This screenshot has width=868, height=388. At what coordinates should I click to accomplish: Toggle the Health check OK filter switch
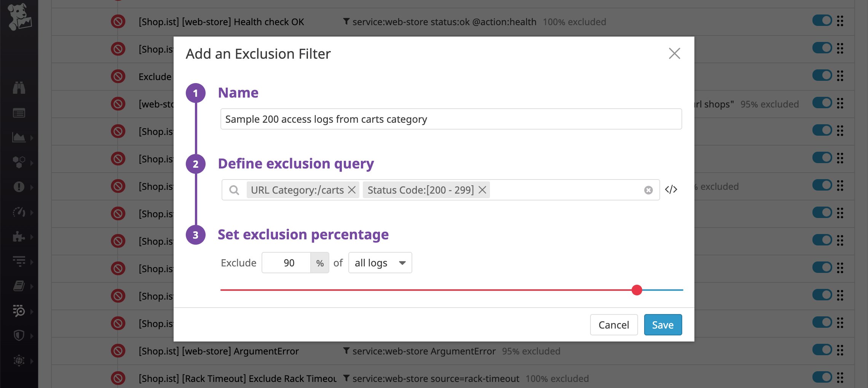click(x=822, y=21)
